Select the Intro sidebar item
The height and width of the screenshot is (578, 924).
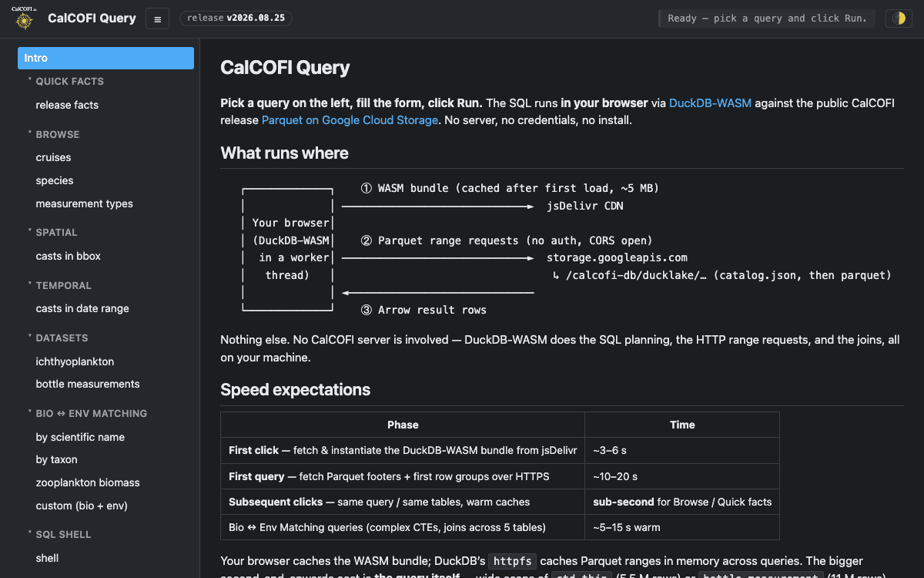105,58
